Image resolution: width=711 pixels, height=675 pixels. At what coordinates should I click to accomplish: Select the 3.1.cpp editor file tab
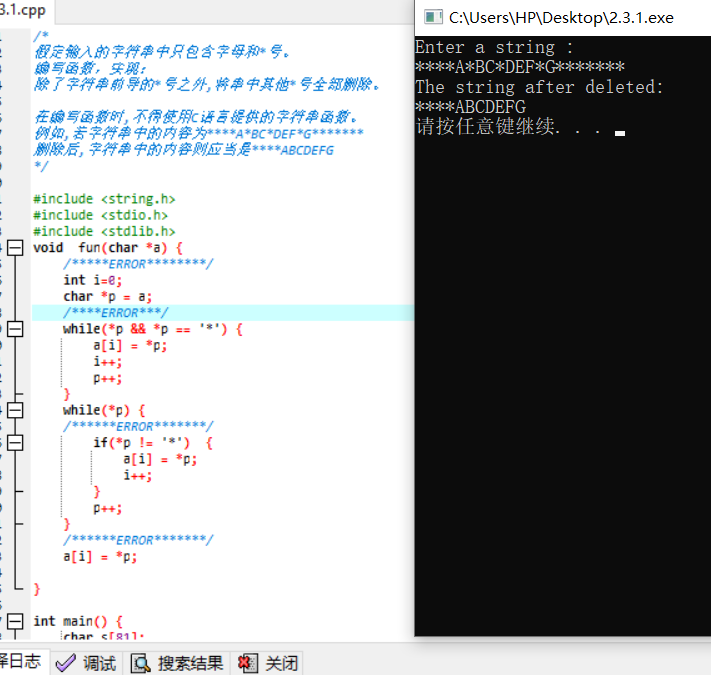pyautogui.click(x=25, y=11)
